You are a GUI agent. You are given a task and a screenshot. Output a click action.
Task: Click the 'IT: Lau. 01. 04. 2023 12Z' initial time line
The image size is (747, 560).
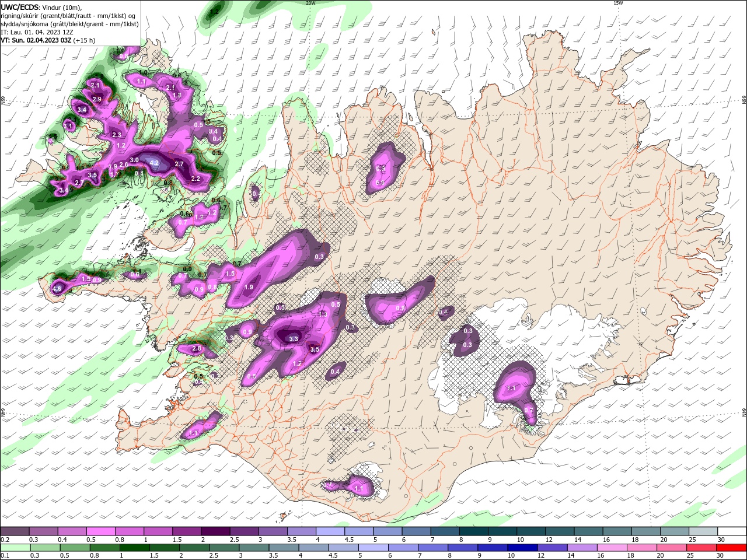(38, 32)
